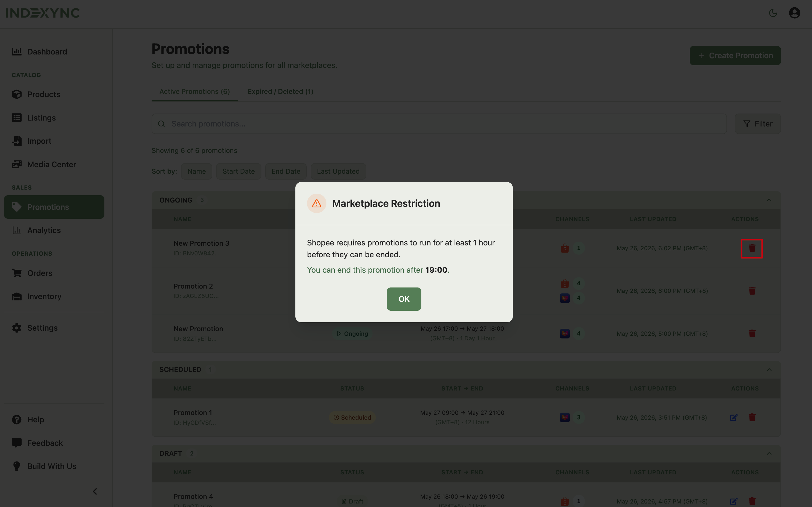812x507 pixels.
Task: Click the orange warning triangle icon
Action: [317, 203]
